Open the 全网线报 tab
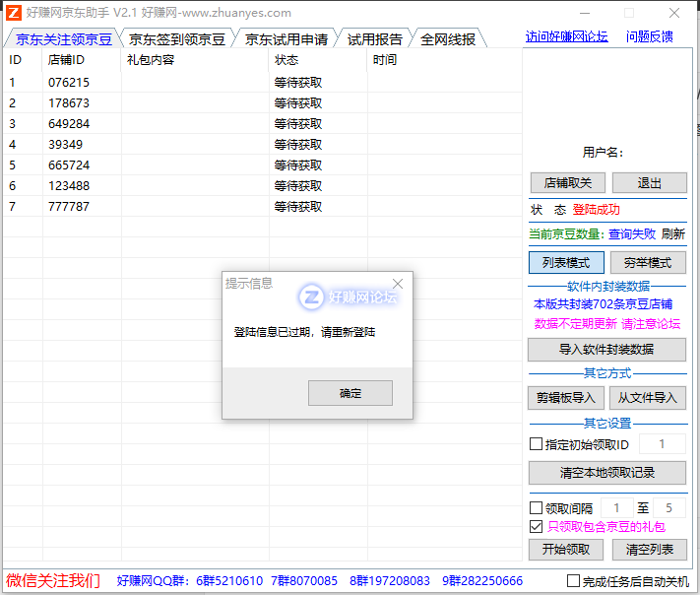The width and height of the screenshot is (700, 595). [448, 39]
